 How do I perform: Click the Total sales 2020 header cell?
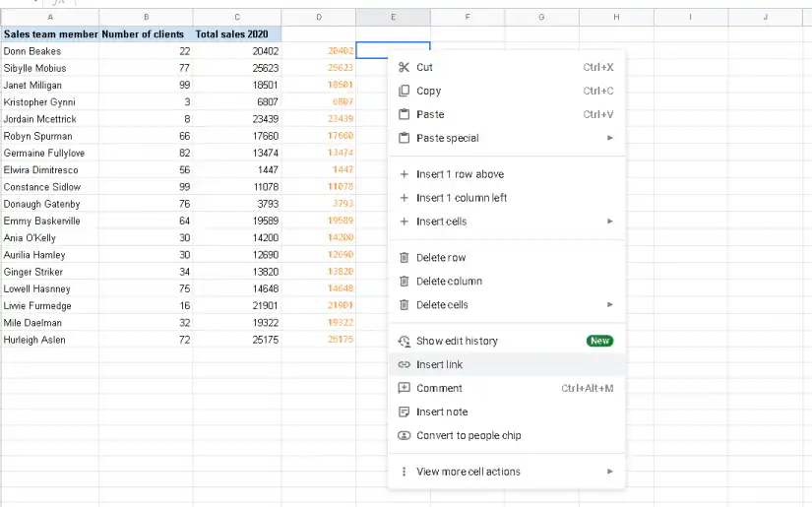(x=237, y=34)
